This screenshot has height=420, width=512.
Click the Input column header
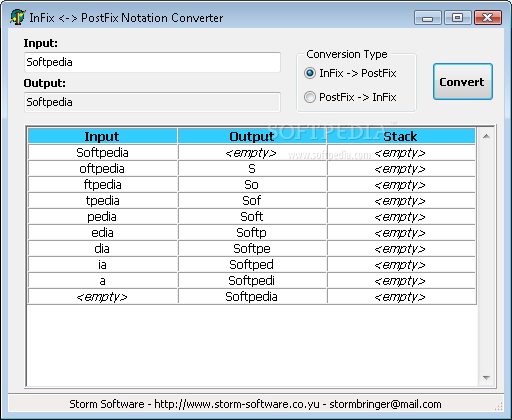click(102, 136)
